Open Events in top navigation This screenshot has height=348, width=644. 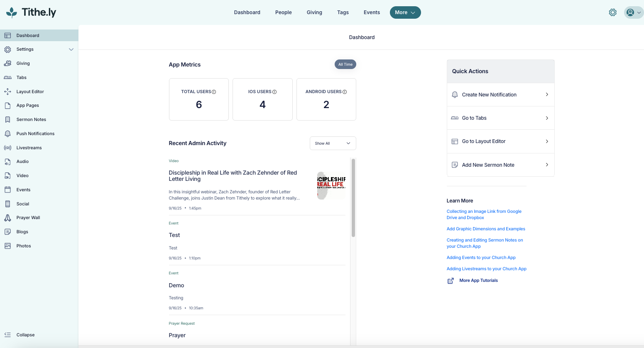click(x=372, y=12)
